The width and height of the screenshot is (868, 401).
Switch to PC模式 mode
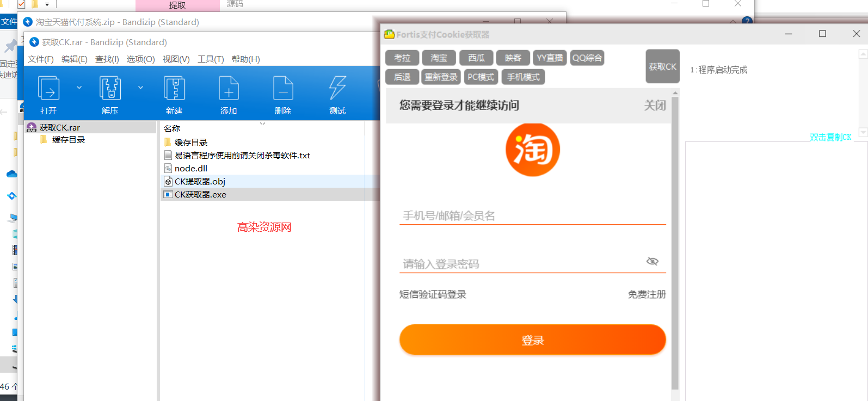[481, 77]
